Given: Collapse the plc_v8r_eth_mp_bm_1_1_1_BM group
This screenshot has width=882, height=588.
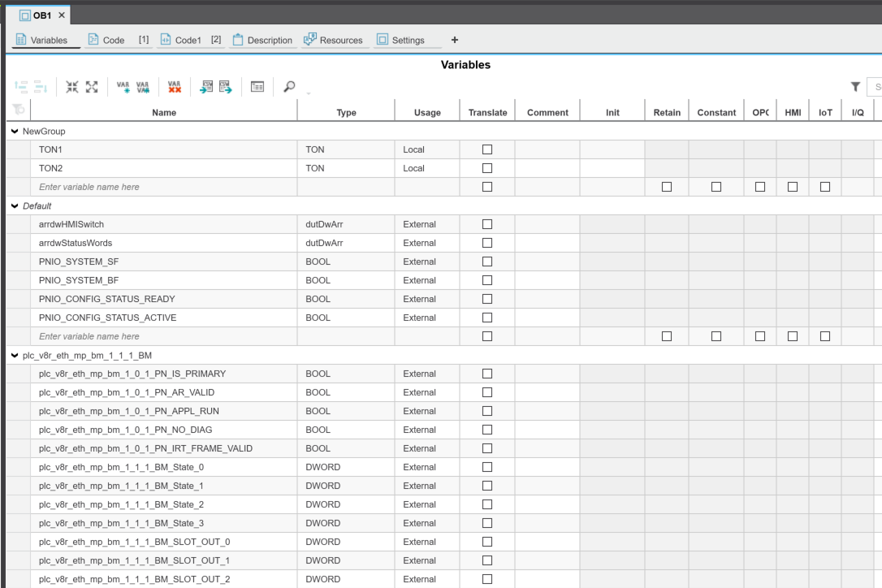Looking at the screenshot, I should click(15, 356).
